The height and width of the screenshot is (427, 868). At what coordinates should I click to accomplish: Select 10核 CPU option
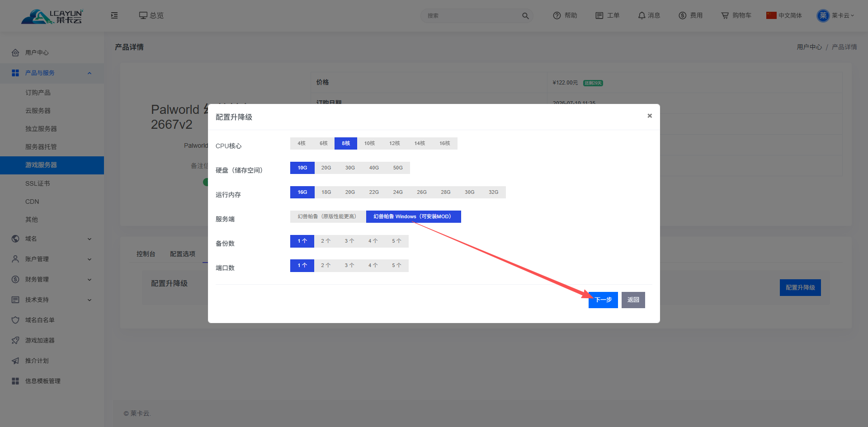coord(369,143)
